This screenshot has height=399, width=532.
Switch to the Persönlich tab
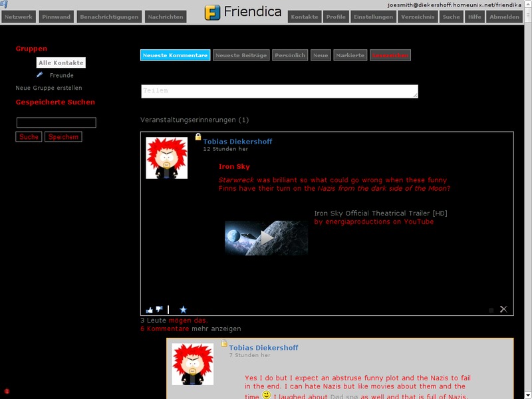point(290,55)
